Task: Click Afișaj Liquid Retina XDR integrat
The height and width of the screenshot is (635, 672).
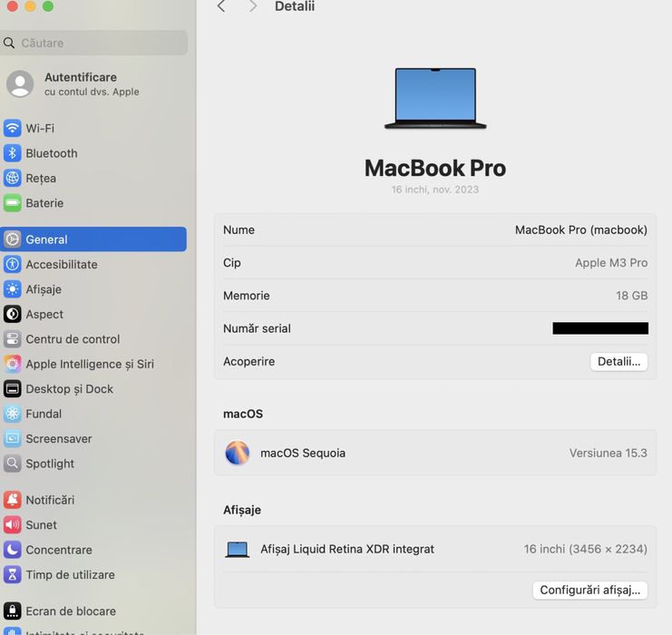Action: pyautogui.click(x=347, y=549)
